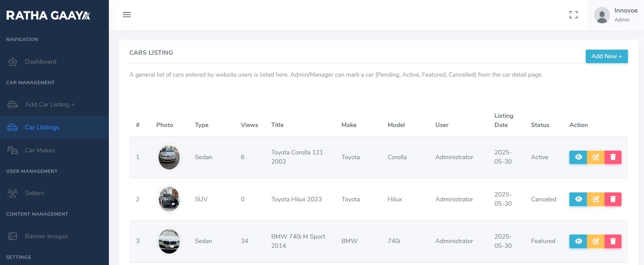Edit the BMW 740i M Sport listing
Screen dimensions: 644x265
[596, 241]
